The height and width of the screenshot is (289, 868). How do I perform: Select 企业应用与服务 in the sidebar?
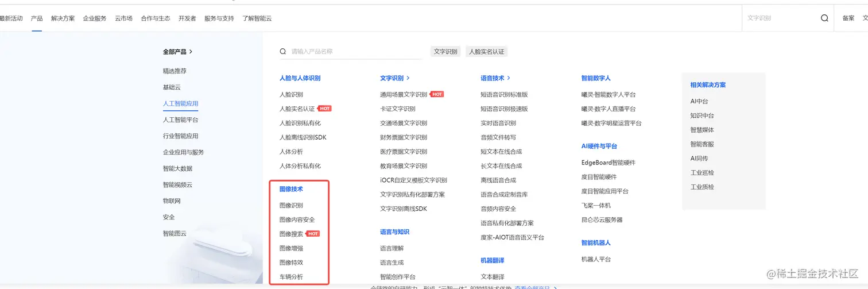(x=184, y=152)
